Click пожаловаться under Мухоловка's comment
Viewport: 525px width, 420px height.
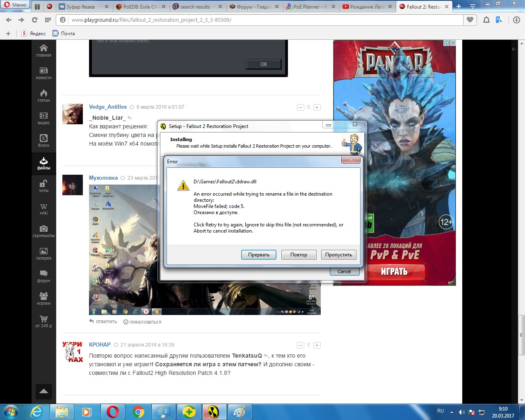click(x=142, y=322)
